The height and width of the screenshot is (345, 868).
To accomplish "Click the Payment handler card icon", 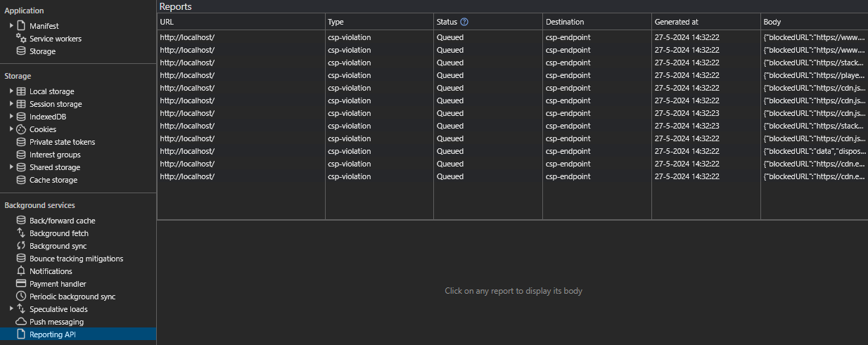I will coord(21,284).
